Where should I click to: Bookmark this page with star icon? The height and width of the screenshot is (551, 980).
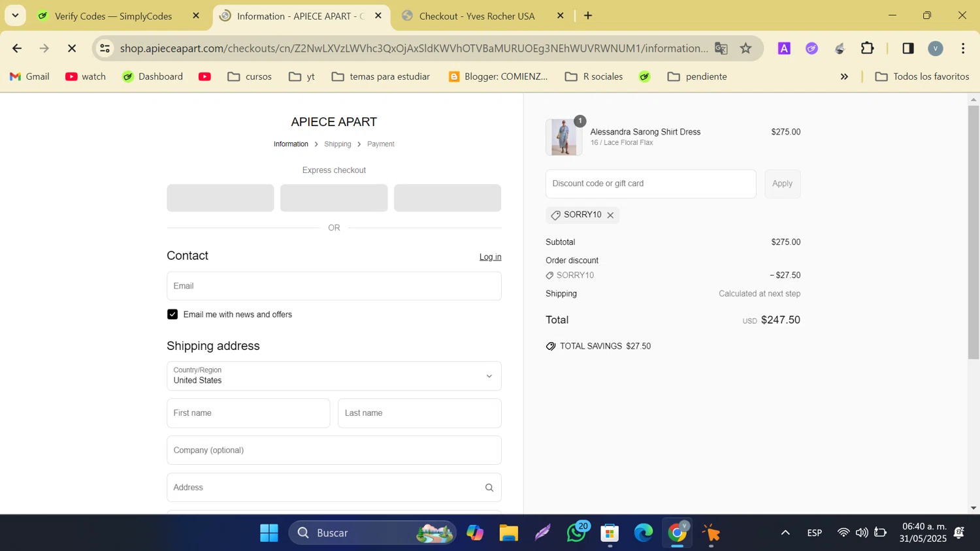click(746, 48)
